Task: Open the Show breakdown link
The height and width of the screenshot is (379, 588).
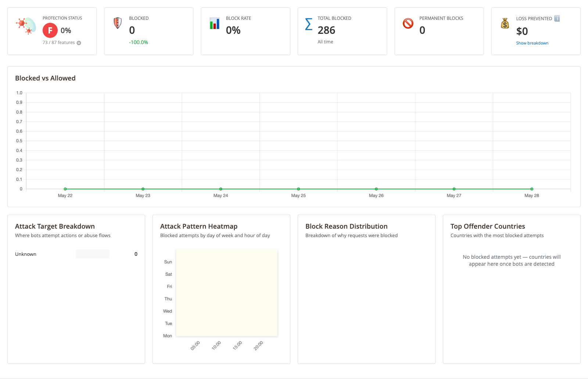Action: [x=532, y=43]
